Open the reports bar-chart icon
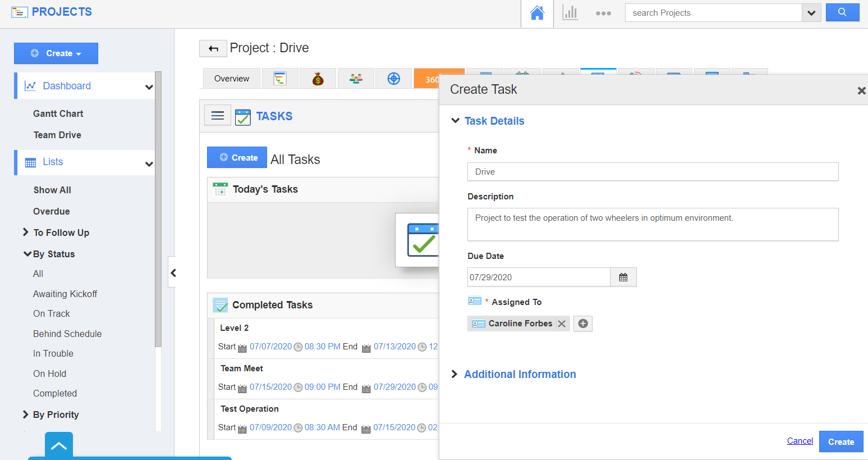Image resolution: width=868 pixels, height=460 pixels. click(x=570, y=13)
